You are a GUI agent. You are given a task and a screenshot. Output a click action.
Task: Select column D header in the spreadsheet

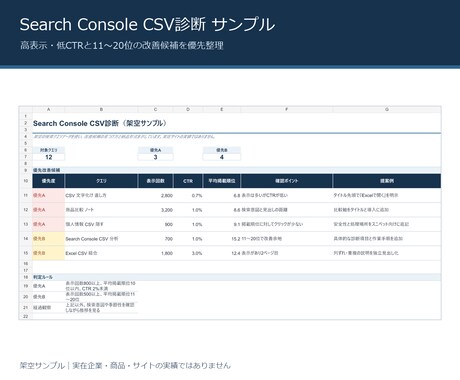point(188,109)
